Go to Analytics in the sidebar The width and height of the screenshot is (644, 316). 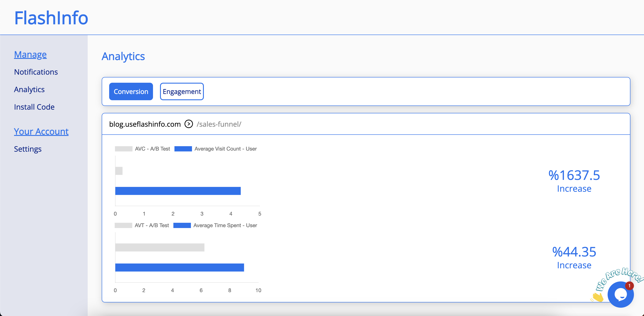(29, 89)
